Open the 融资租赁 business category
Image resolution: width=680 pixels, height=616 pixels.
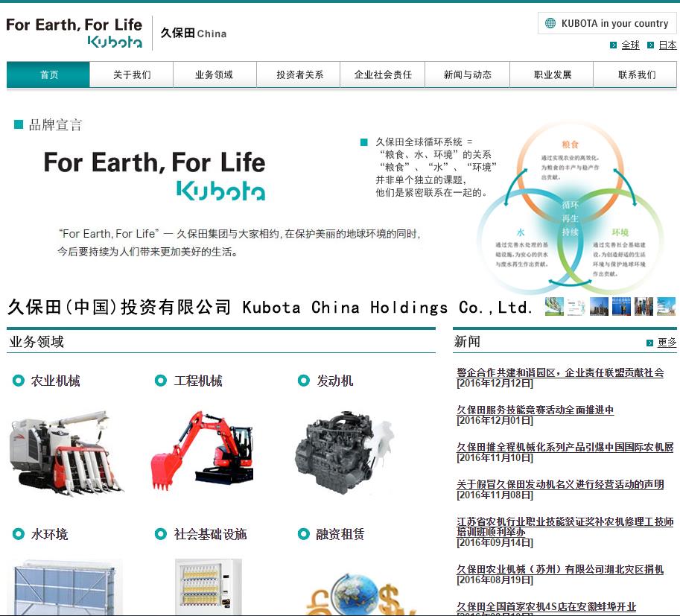340,534
